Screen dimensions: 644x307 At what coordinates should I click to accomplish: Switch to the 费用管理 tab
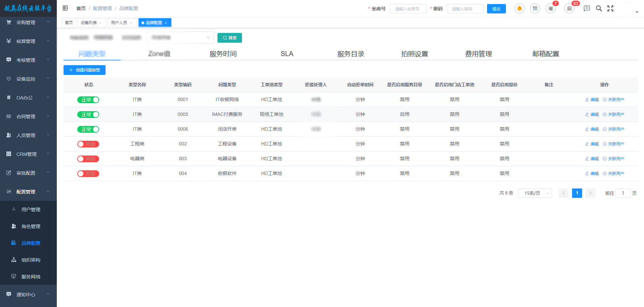(x=478, y=54)
